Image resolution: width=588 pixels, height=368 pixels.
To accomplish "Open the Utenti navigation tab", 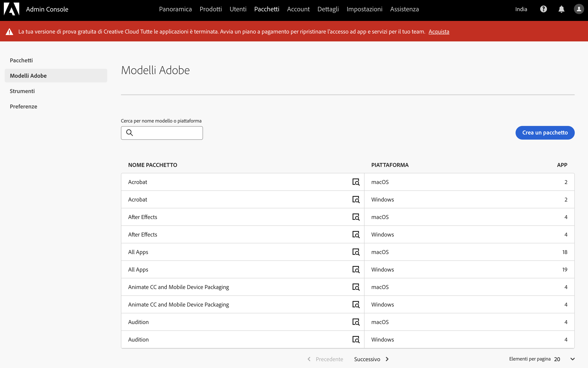I will [238, 9].
